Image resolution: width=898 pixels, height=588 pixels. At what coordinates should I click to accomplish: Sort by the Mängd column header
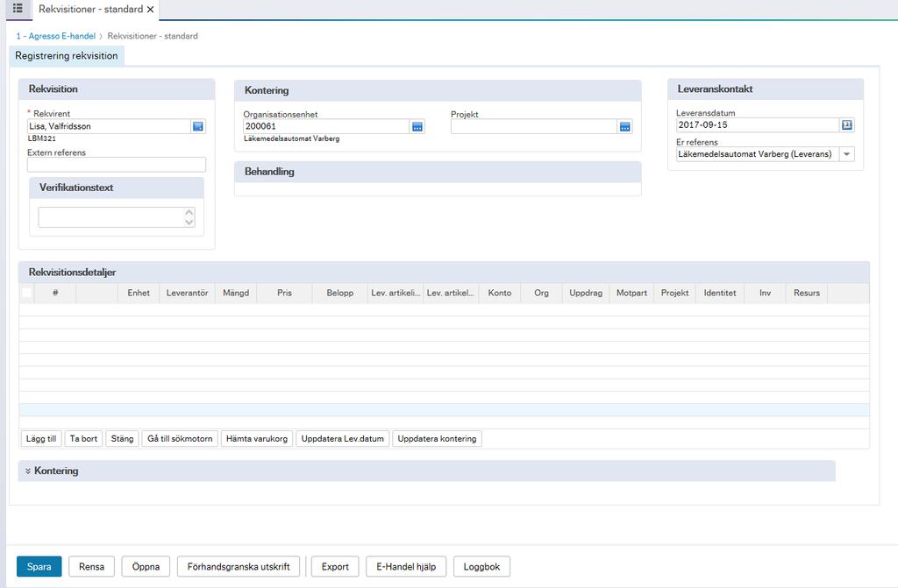[x=236, y=293]
